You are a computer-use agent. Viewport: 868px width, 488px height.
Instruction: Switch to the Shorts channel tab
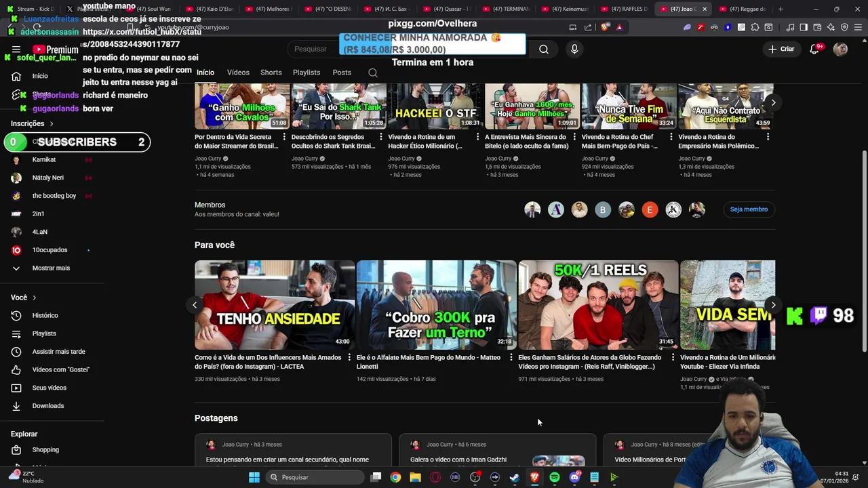coord(271,73)
